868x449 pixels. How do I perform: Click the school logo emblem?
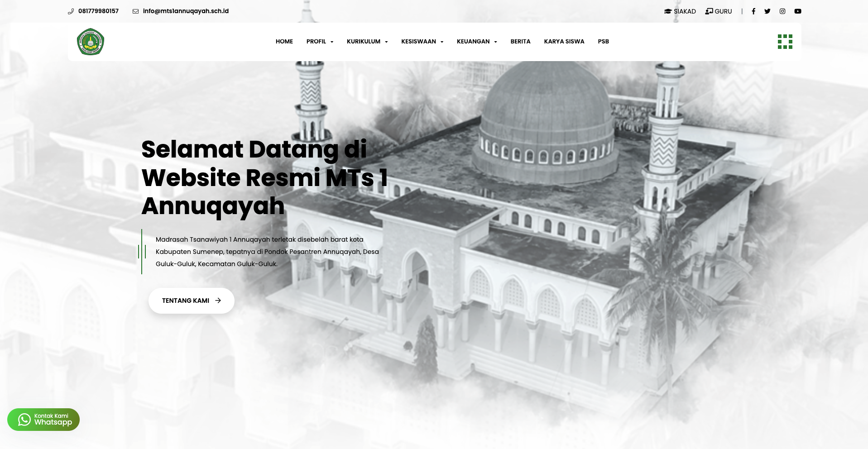(91, 42)
